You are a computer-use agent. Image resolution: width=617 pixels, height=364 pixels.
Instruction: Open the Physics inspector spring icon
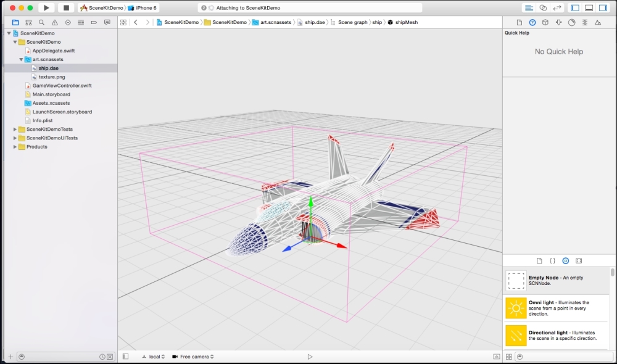click(584, 22)
